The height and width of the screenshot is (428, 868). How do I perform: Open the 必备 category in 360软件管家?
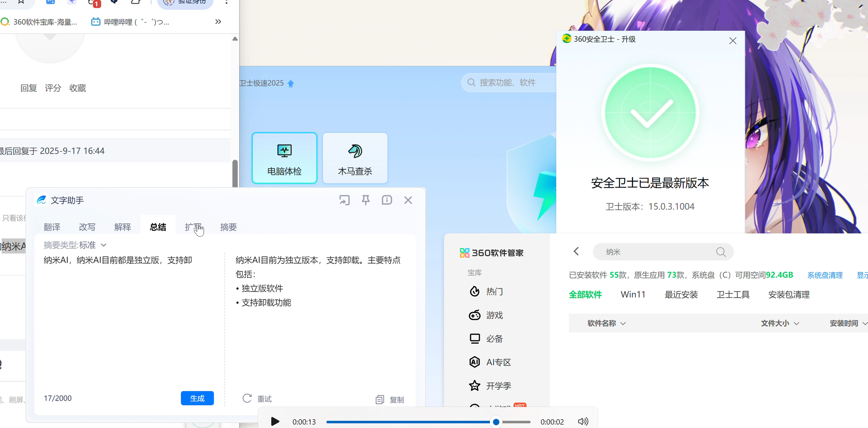[486, 339]
